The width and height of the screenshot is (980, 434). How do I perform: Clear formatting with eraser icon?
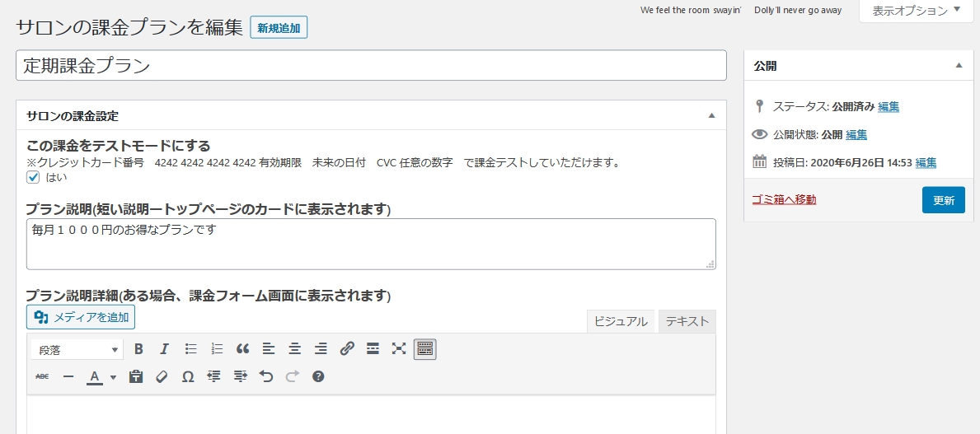coord(162,376)
